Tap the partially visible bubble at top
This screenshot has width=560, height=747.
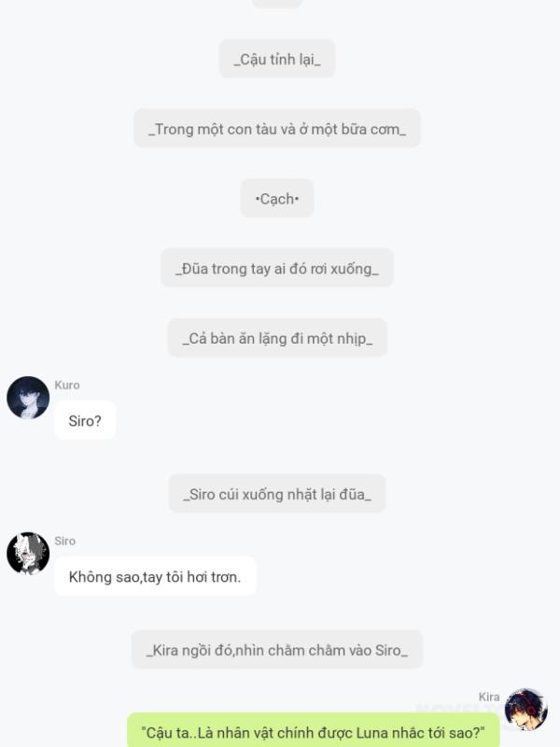(277, 4)
